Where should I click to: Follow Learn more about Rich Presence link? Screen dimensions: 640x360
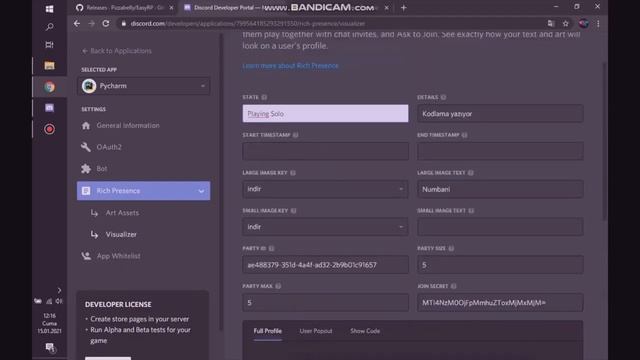(290, 66)
